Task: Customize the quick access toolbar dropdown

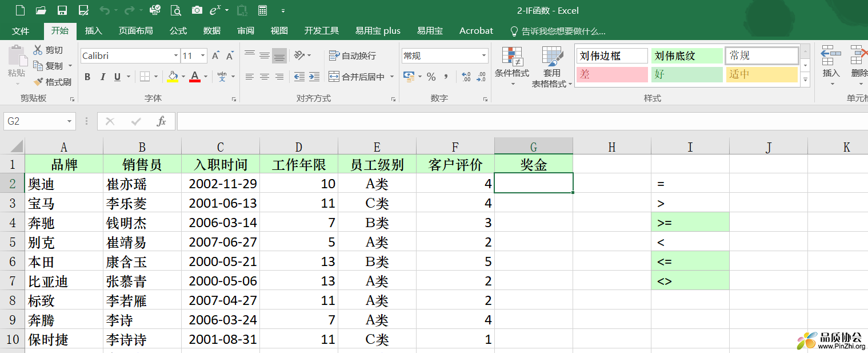Action: [x=283, y=10]
